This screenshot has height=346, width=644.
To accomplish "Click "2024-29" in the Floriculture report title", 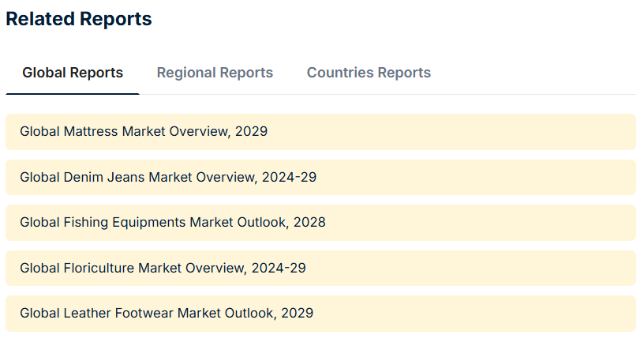I will 279,268.
